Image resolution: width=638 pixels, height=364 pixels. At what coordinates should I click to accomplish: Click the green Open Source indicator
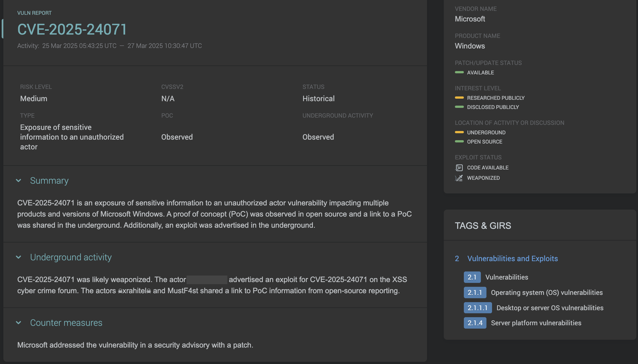[x=459, y=142]
